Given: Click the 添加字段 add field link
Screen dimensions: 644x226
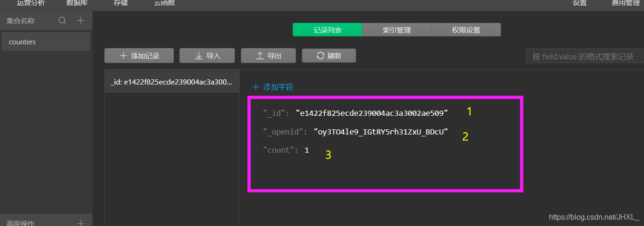Looking at the screenshot, I should click(x=273, y=87).
